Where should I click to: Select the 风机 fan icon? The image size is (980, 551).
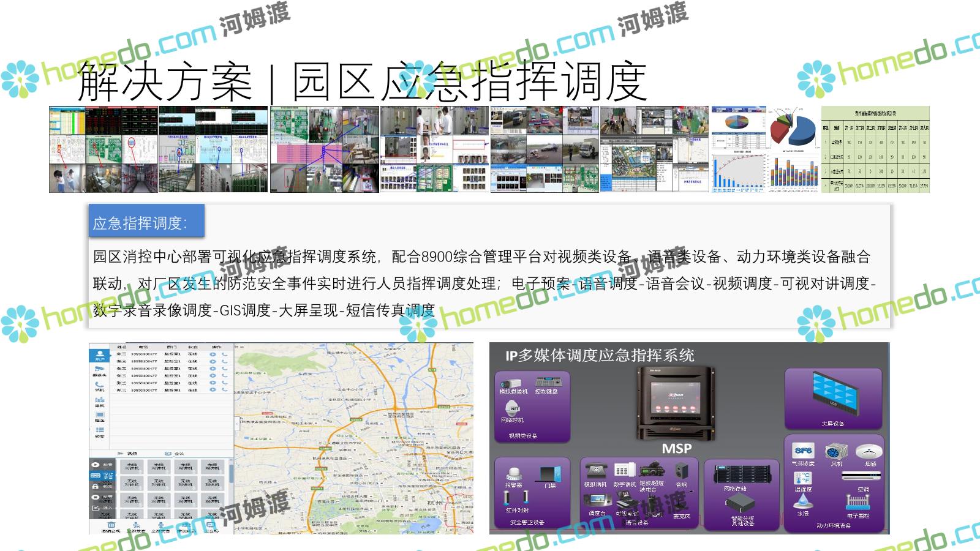(x=836, y=453)
